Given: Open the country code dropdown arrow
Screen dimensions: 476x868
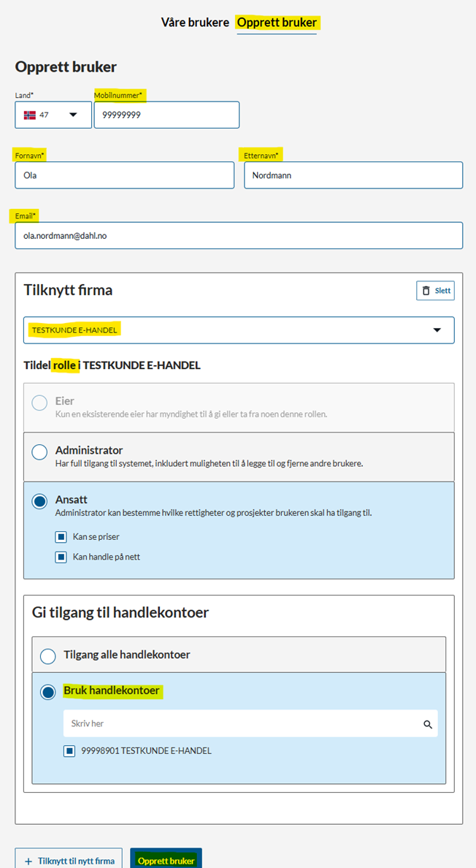Looking at the screenshot, I should pos(73,115).
